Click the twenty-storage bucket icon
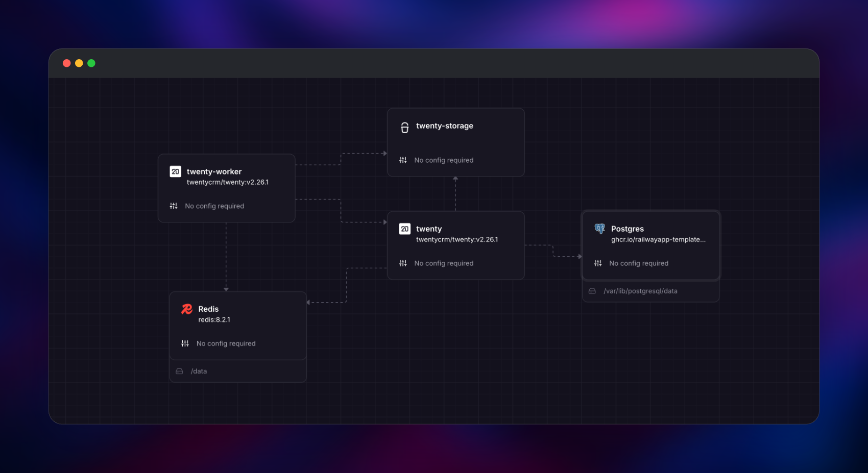The width and height of the screenshot is (868, 473). 404,127
